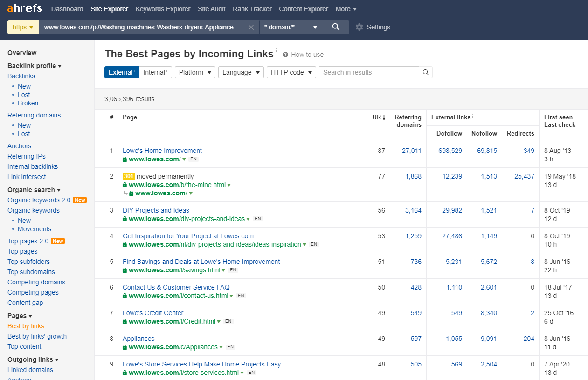Open Top subfolders in sidebar
This screenshot has height=380, width=588.
28,262
